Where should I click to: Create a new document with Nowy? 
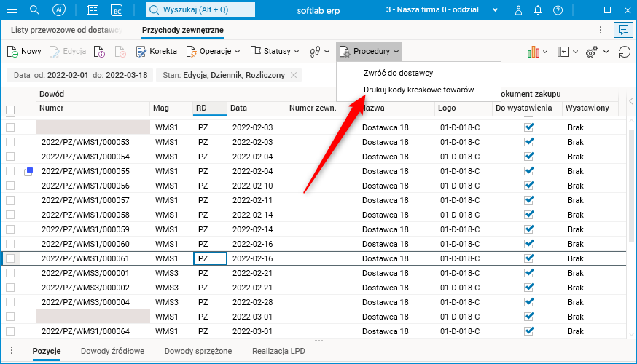click(24, 51)
